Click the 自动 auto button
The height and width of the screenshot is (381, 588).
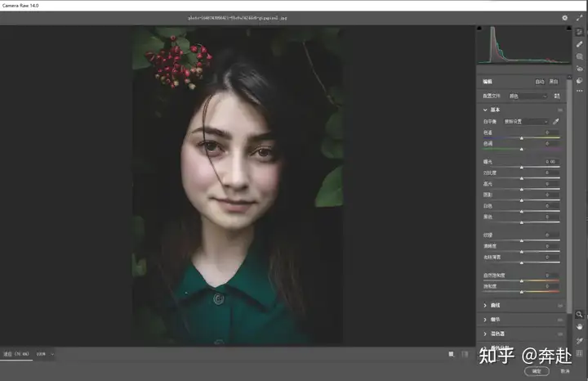(540, 82)
